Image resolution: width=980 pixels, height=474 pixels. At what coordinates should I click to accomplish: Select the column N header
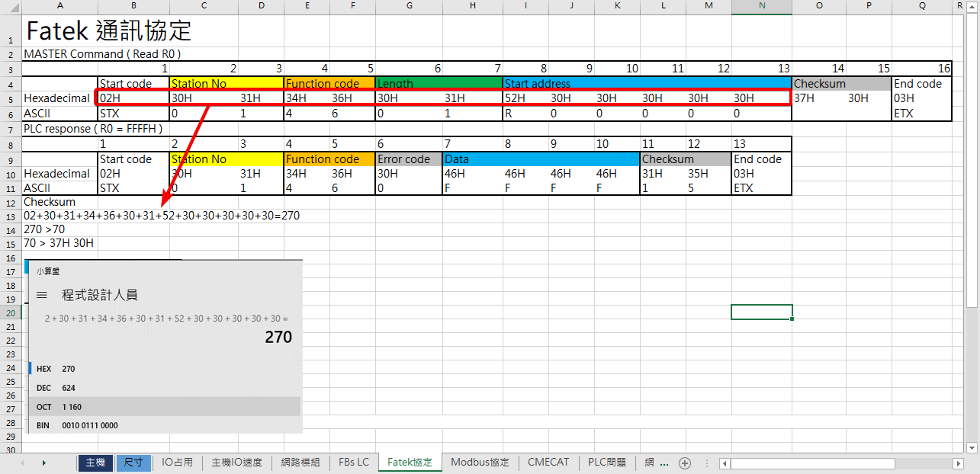coord(761,7)
